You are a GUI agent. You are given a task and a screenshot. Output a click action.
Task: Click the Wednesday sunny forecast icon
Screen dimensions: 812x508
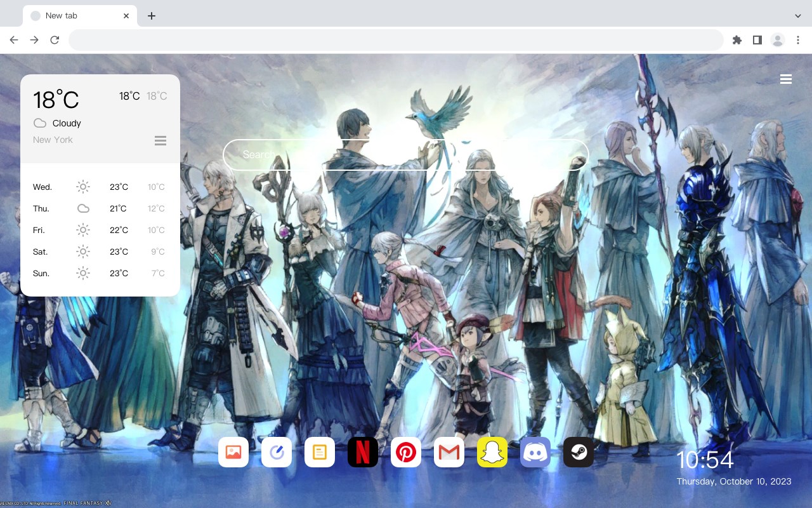[83, 187]
